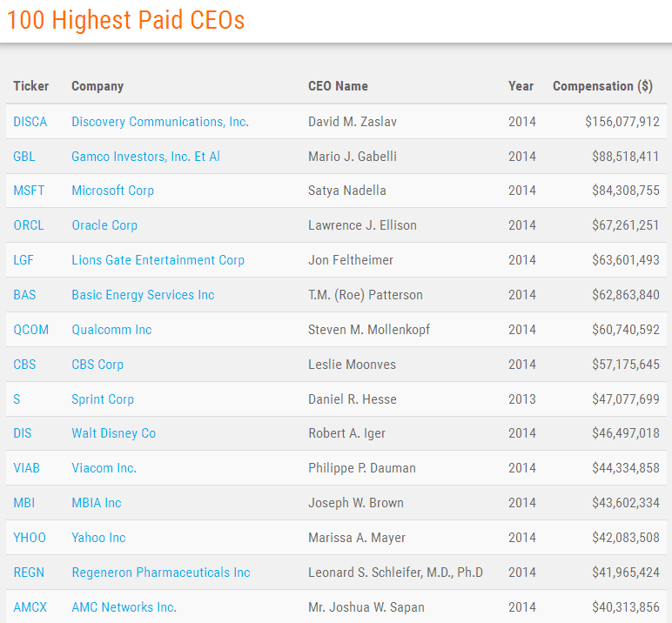This screenshot has height=623, width=672.
Task: Click on Robert A. Iger
Action: click(x=347, y=433)
